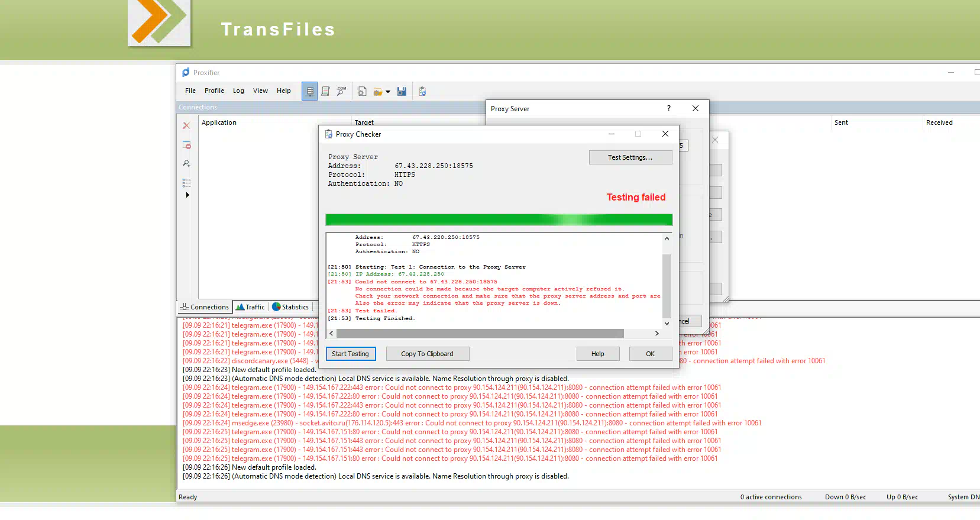Switch to the Connections tab
Viewport: 980px width, 520px height.
205,307
